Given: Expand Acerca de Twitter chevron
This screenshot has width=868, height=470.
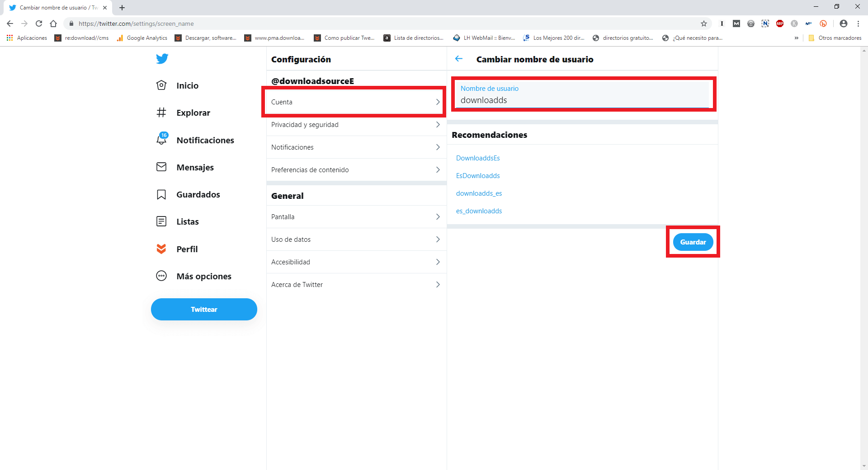Looking at the screenshot, I should (x=438, y=285).
